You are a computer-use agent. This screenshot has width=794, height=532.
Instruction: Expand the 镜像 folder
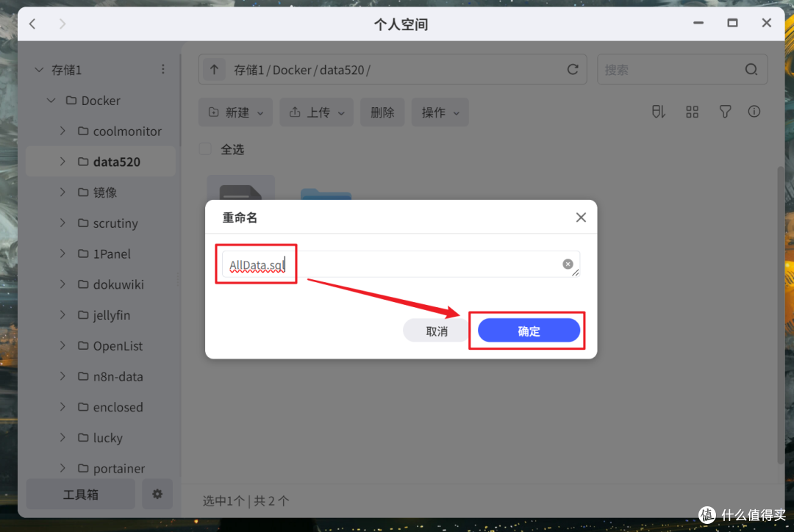[62, 193]
